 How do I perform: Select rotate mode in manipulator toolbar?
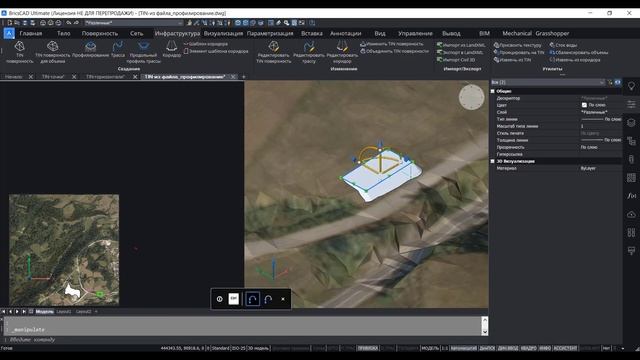coord(252,299)
